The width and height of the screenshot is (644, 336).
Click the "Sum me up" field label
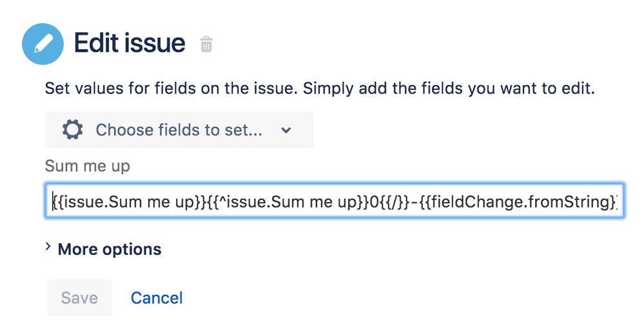click(88, 166)
